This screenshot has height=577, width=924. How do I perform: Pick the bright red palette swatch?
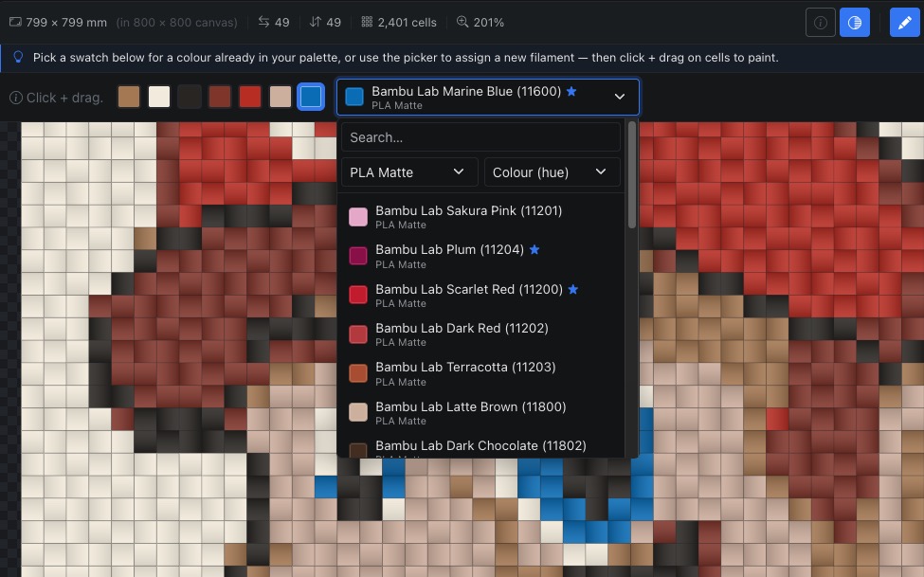(x=250, y=97)
